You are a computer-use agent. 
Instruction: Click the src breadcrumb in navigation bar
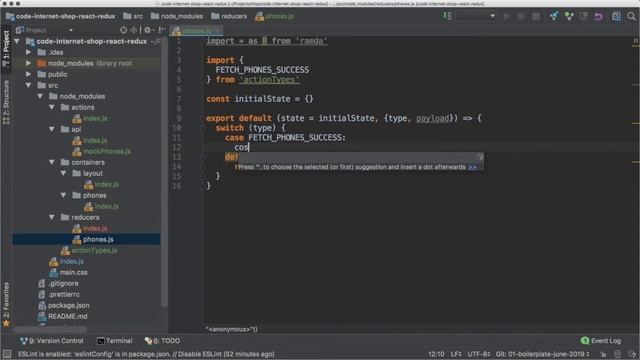pos(133,16)
